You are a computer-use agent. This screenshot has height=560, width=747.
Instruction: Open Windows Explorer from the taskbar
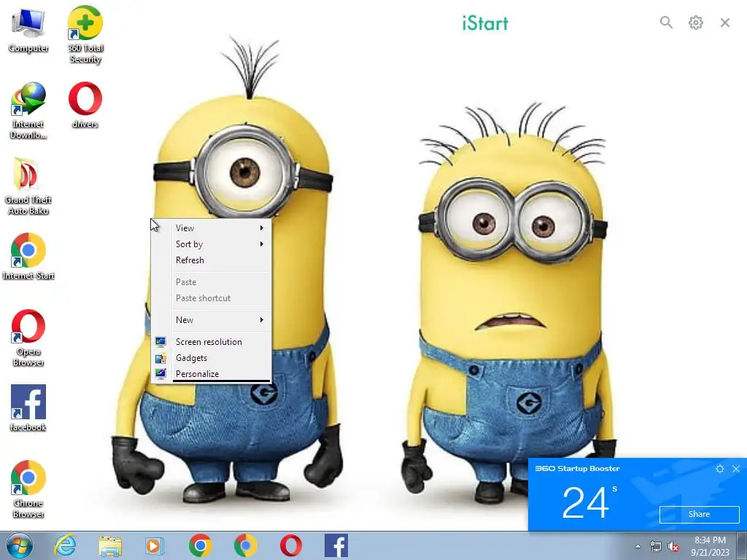(110, 545)
